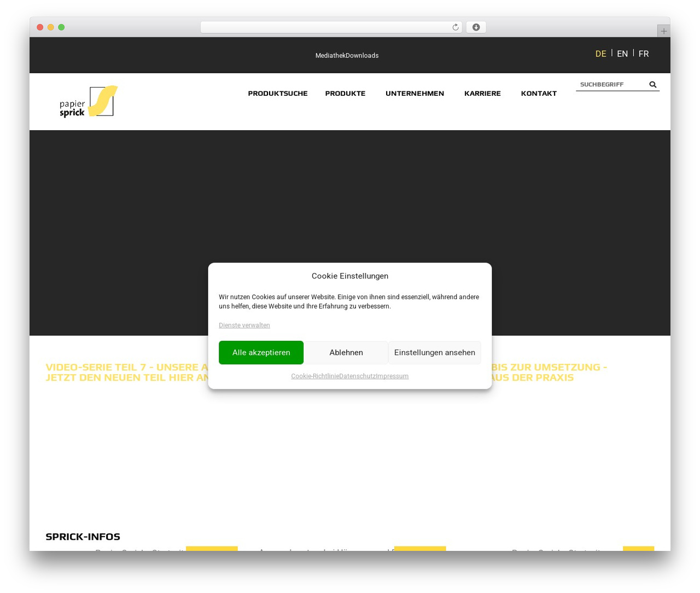700x593 pixels.
Task: Switch language to EN
Action: 622,54
